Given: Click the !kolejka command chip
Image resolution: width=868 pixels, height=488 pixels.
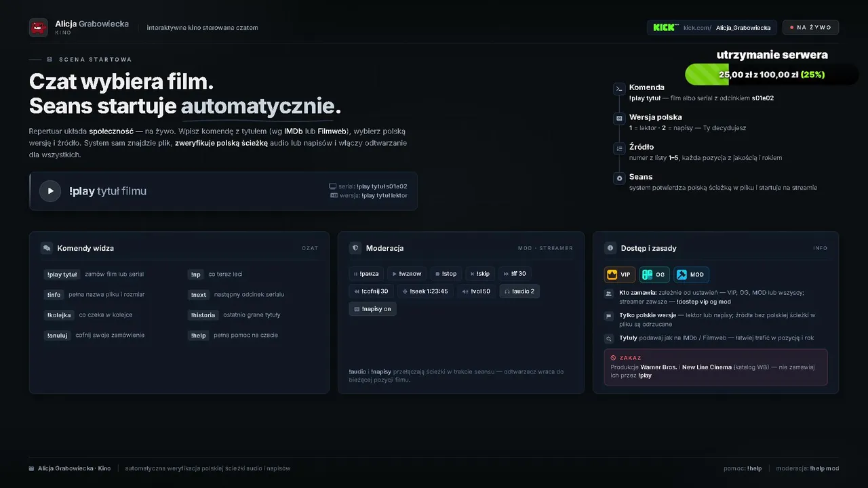Looking at the screenshot, I should click(x=59, y=315).
